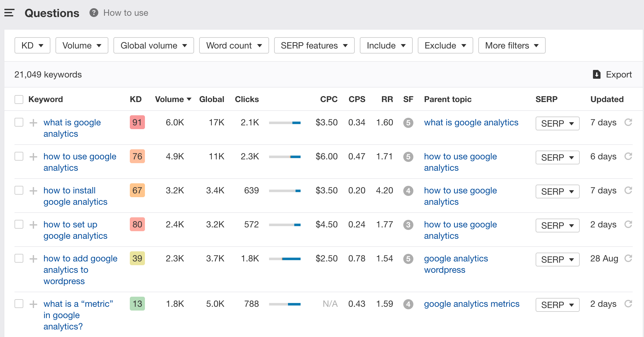Add 'what is google analytics' with plus icon
Viewport: 644px width, 337px height.
pyautogui.click(x=33, y=123)
